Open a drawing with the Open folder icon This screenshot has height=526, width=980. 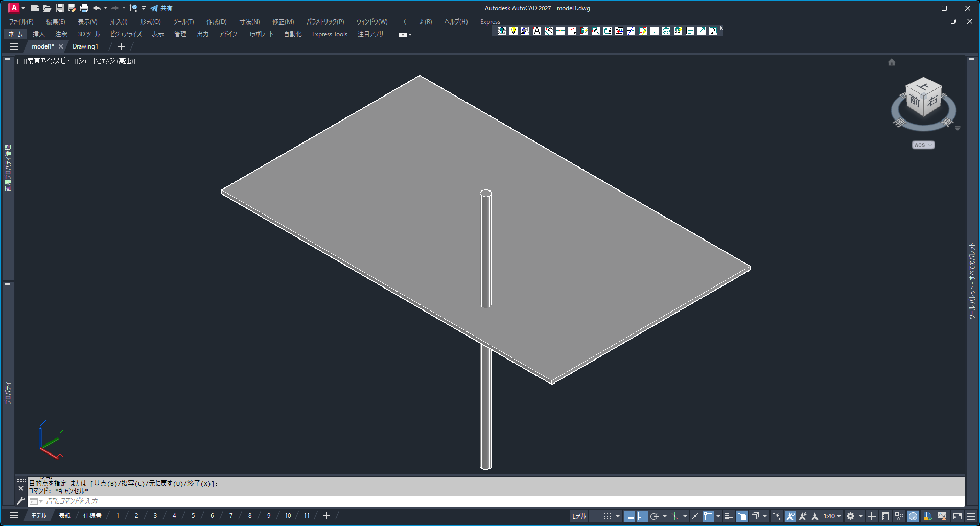(47, 8)
